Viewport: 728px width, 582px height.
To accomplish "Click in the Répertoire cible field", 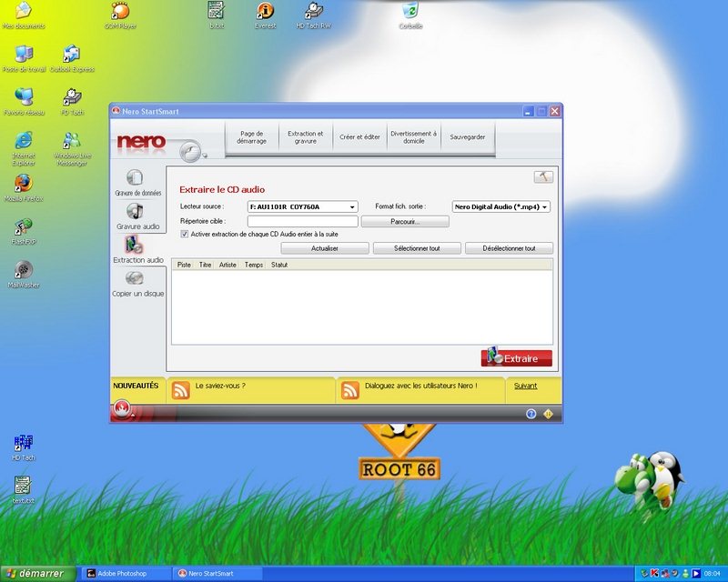I will 302,221.
